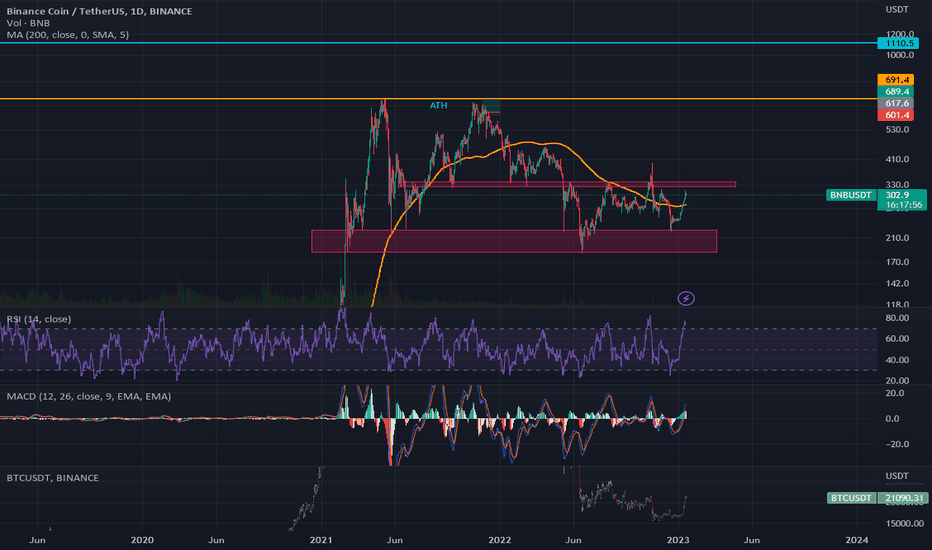Image resolution: width=932 pixels, height=550 pixels.
Task: Select the purple RSI line plot
Action: pyautogui.click(x=343, y=345)
